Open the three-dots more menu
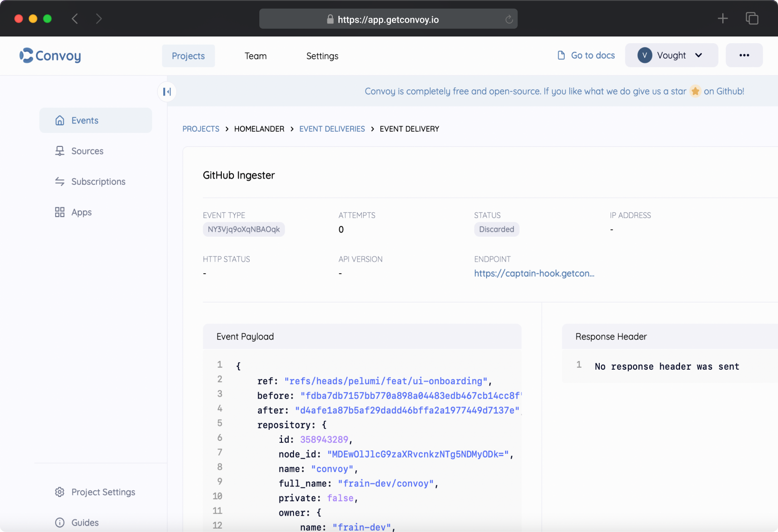The height and width of the screenshot is (532, 778). 744,55
